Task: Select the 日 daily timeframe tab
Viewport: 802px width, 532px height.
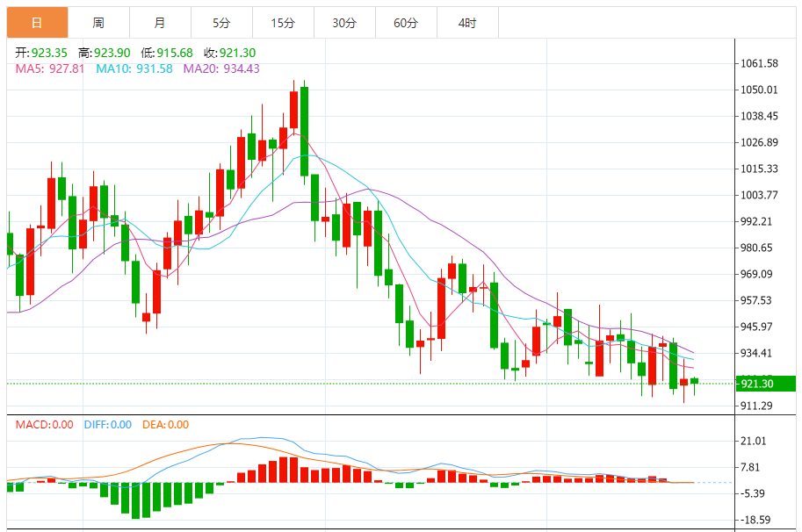Action: click(x=38, y=23)
